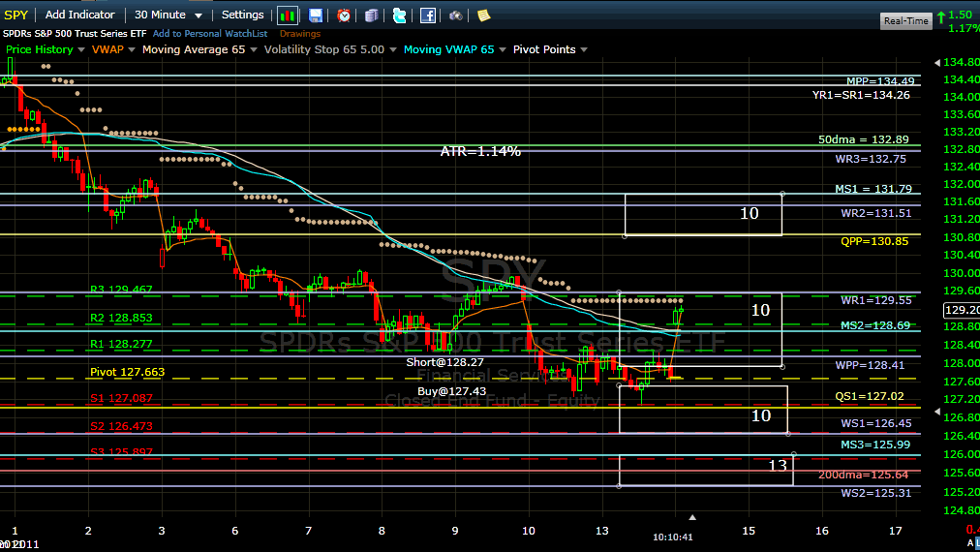The height and width of the screenshot is (552, 980).
Task: Open the yellow sticky note icon
Action: (x=483, y=15)
